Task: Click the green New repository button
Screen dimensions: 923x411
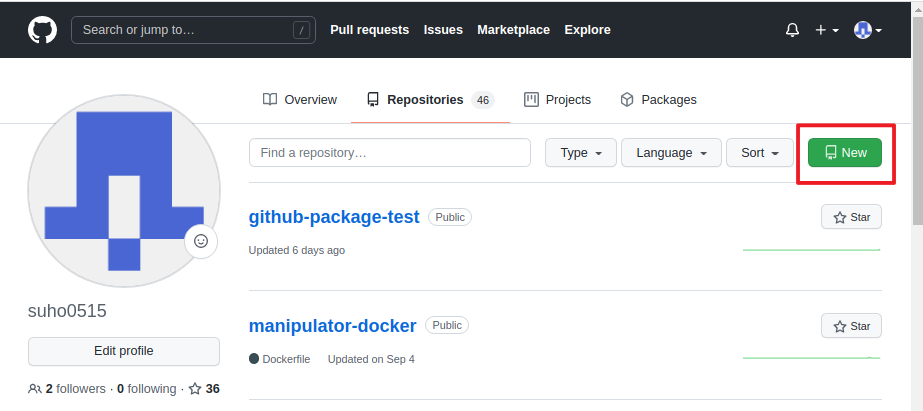Action: point(845,153)
